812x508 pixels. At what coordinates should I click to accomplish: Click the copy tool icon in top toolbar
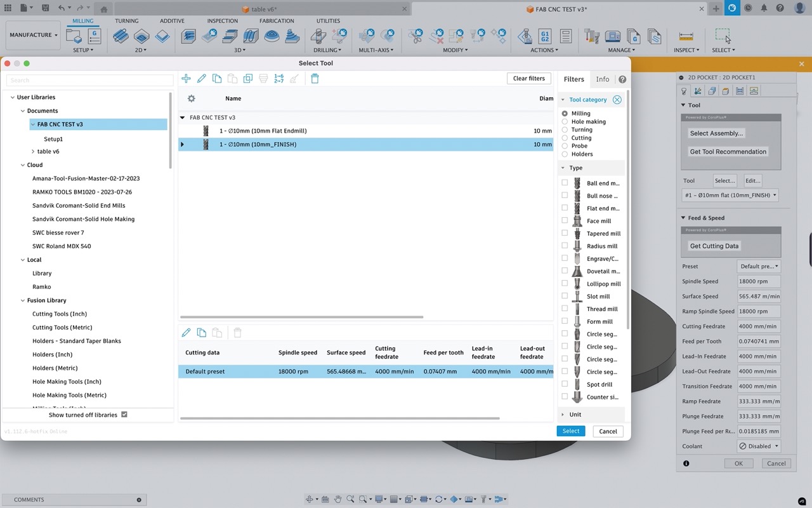point(217,79)
